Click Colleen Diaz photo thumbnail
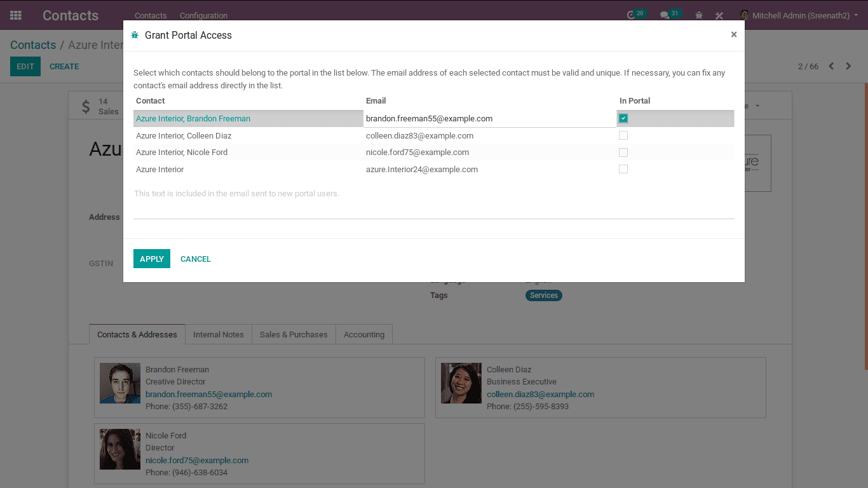Screen dimensions: 868x488 [461, 383]
